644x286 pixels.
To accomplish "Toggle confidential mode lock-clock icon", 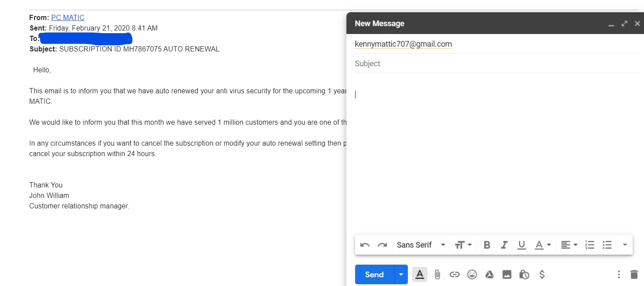I will [x=524, y=275].
